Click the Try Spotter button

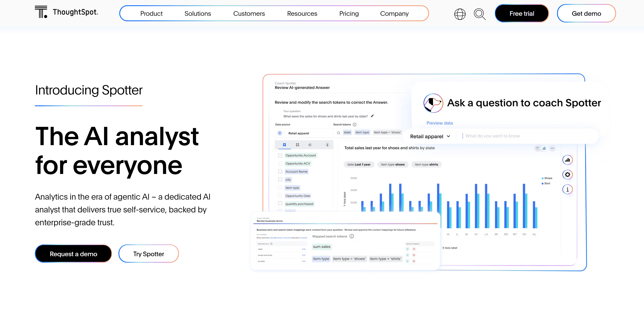point(149,254)
